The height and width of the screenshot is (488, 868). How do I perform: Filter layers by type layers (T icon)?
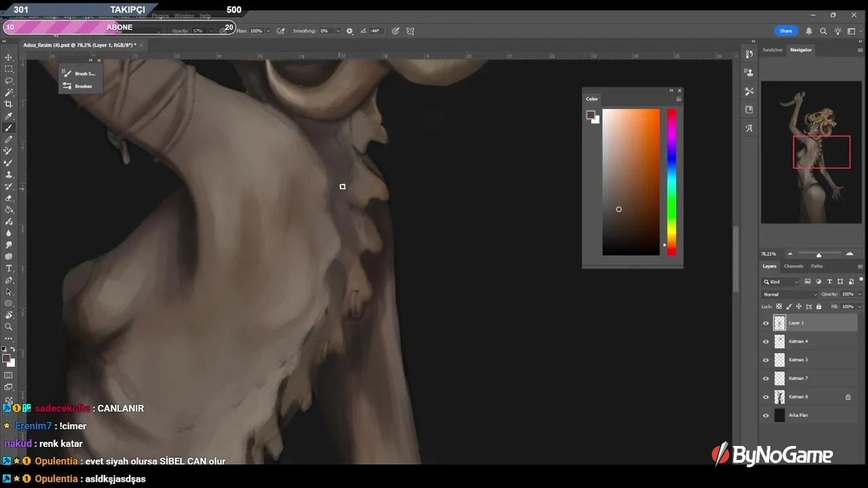pyautogui.click(x=829, y=281)
